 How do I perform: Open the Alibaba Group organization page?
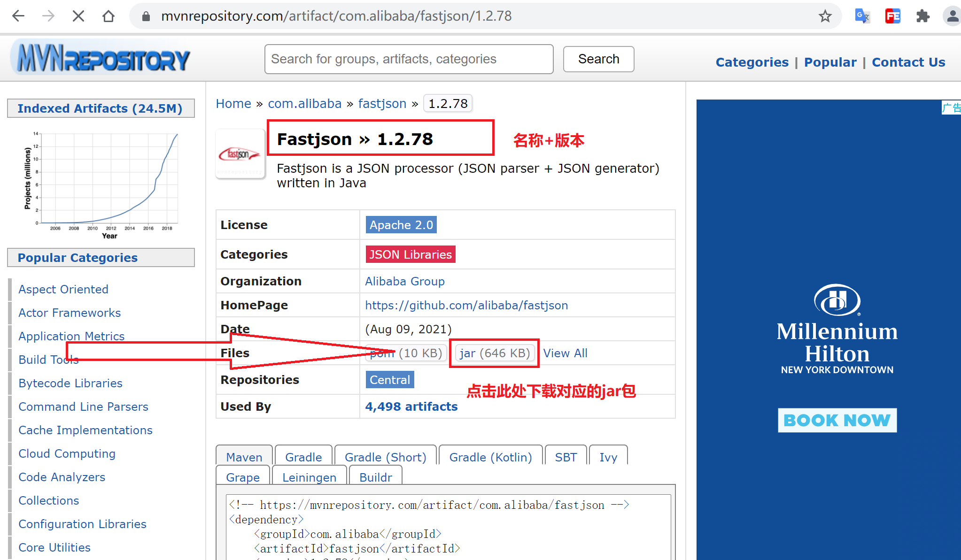[x=404, y=281]
